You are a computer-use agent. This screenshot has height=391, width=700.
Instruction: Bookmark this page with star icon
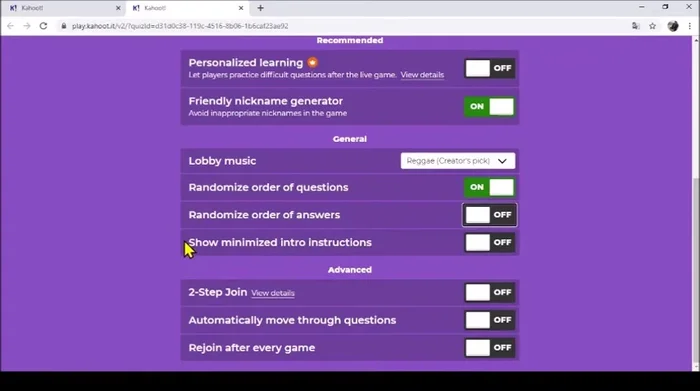click(x=653, y=26)
